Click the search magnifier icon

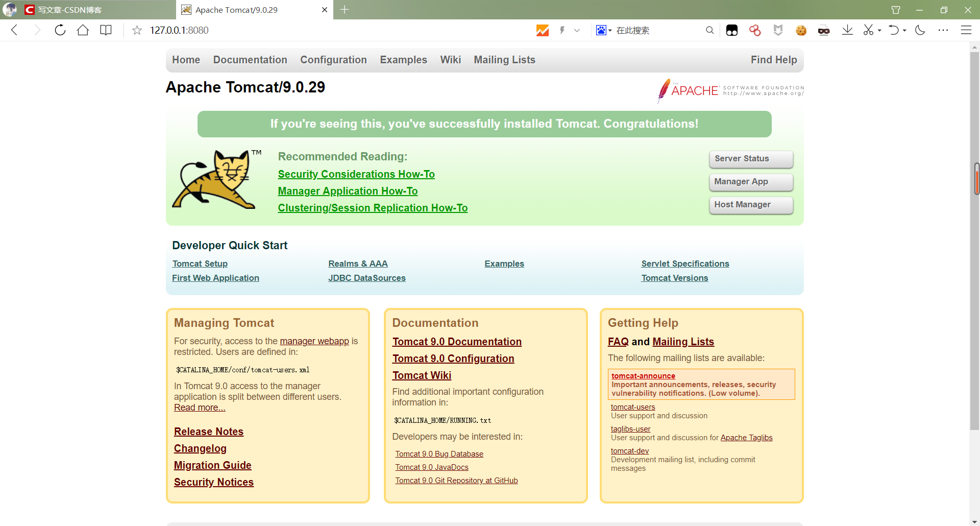click(x=709, y=30)
